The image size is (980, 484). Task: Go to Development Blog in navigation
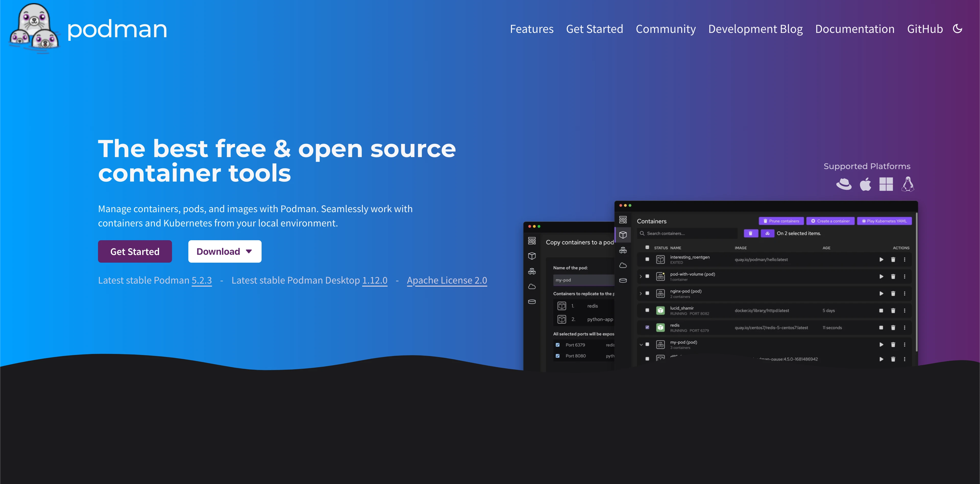tap(755, 29)
